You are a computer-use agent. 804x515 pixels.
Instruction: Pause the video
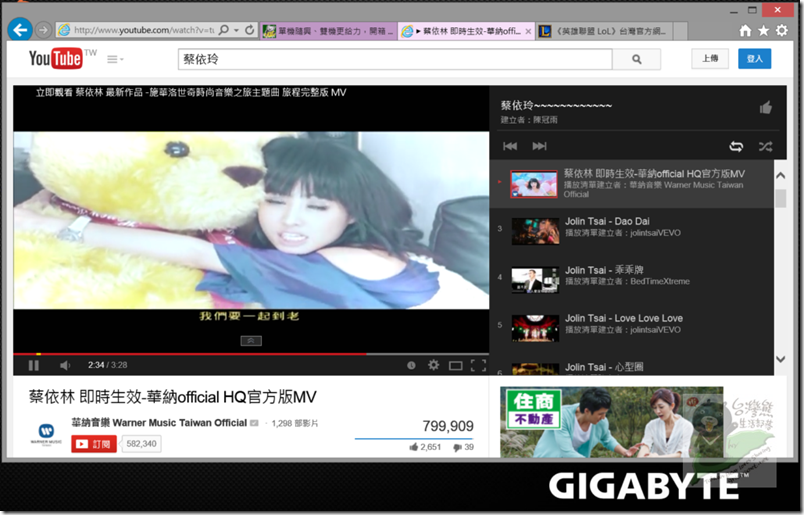(x=33, y=365)
